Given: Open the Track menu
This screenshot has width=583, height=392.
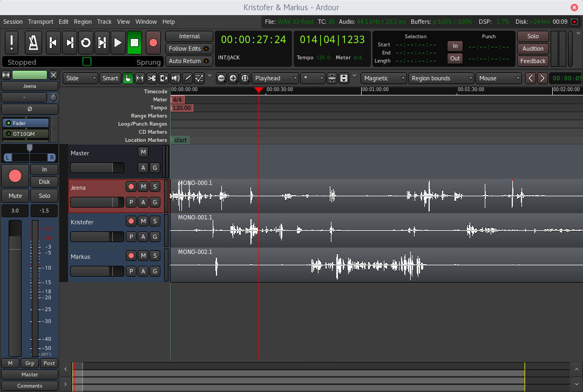Looking at the screenshot, I should pos(104,22).
